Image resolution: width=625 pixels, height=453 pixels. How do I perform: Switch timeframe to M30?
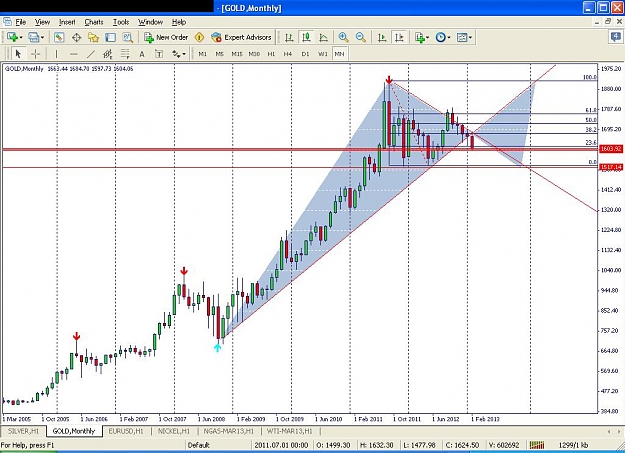(x=254, y=54)
